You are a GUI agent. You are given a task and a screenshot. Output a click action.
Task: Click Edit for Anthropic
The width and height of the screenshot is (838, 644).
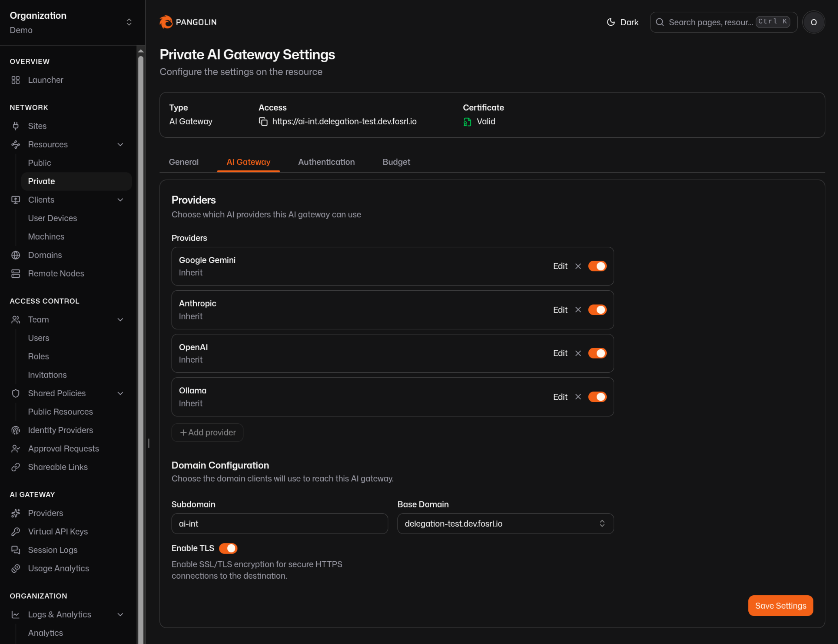560,310
